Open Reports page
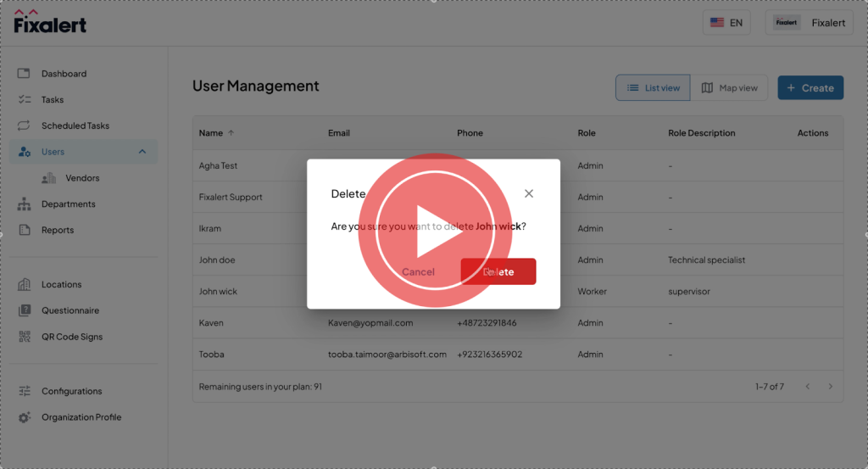The image size is (868, 469). pos(58,230)
